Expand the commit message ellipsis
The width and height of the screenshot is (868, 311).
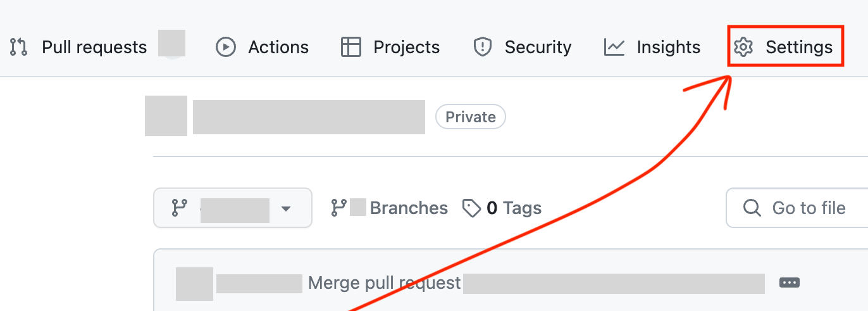point(790,282)
